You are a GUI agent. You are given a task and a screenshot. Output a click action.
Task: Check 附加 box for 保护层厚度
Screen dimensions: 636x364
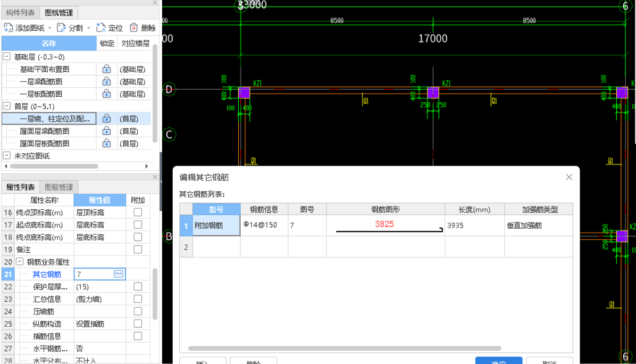[x=138, y=286]
